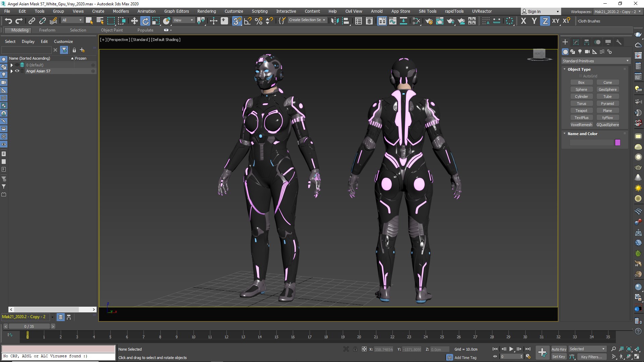The width and height of the screenshot is (644, 362).
Task: Open Standard Primitives category dropdown
Action: click(596, 61)
